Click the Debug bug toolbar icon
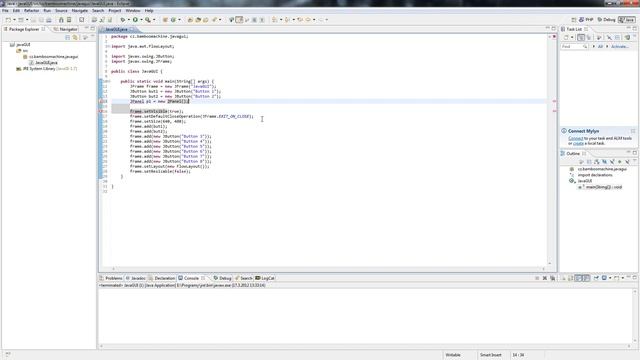The height and width of the screenshot is (360, 640). click(123, 20)
